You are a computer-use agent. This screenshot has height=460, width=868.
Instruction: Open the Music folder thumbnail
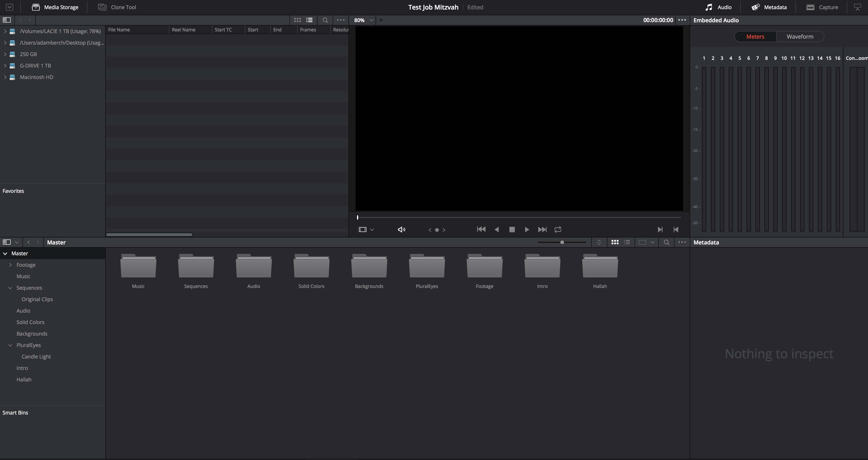pyautogui.click(x=138, y=266)
